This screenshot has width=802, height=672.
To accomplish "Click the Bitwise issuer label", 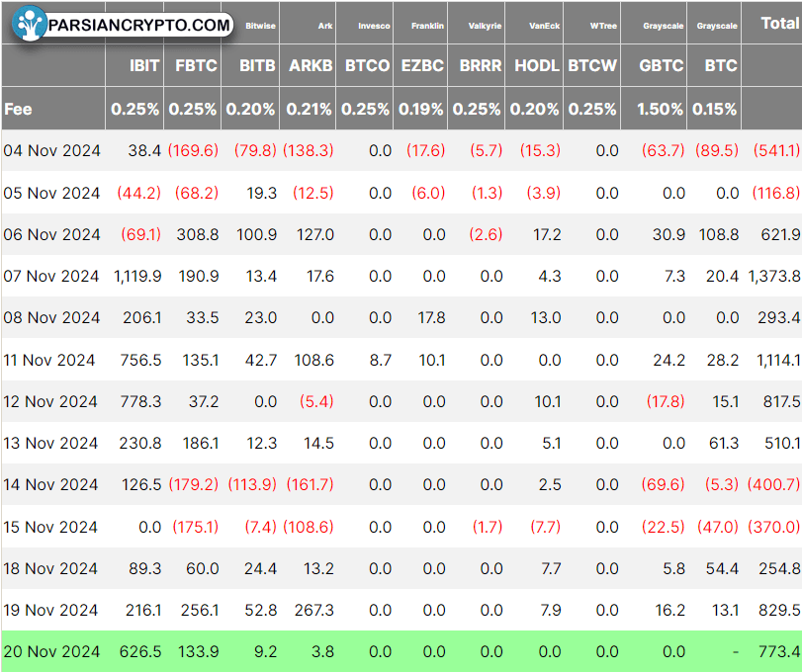I will tap(260, 26).
